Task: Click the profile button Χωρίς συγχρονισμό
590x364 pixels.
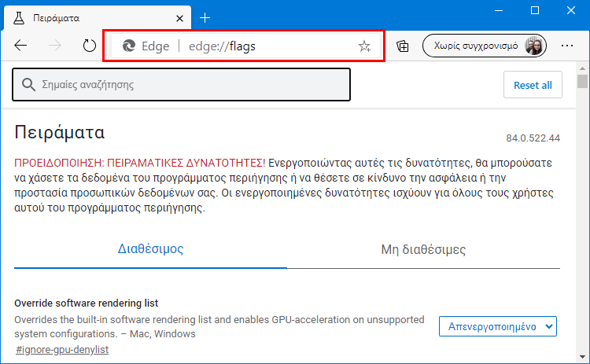Action: (485, 46)
